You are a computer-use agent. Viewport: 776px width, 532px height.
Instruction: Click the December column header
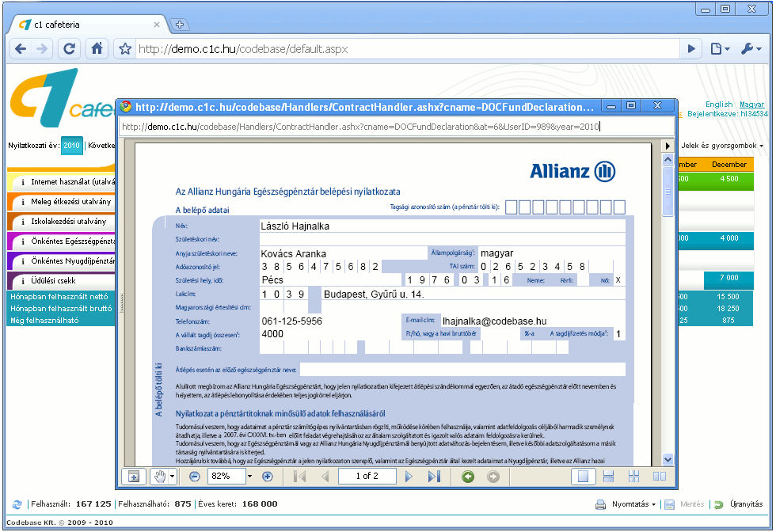click(729, 165)
